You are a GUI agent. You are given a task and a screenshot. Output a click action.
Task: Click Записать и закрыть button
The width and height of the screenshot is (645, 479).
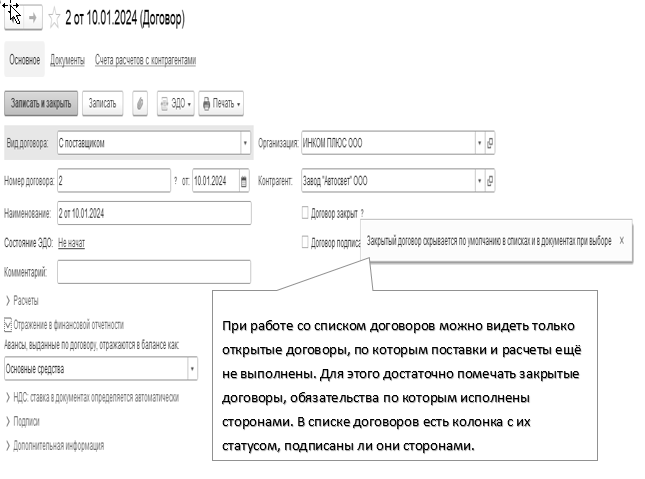coord(41,103)
